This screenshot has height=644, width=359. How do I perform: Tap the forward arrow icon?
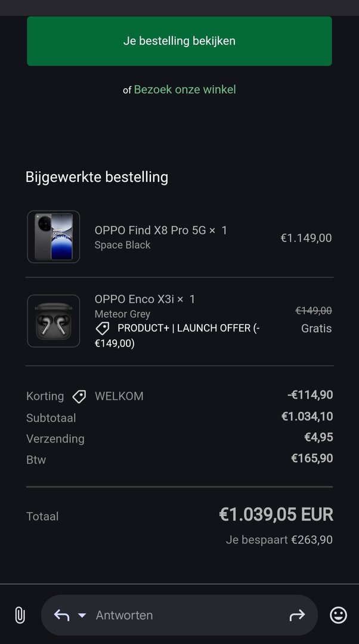coord(297,615)
